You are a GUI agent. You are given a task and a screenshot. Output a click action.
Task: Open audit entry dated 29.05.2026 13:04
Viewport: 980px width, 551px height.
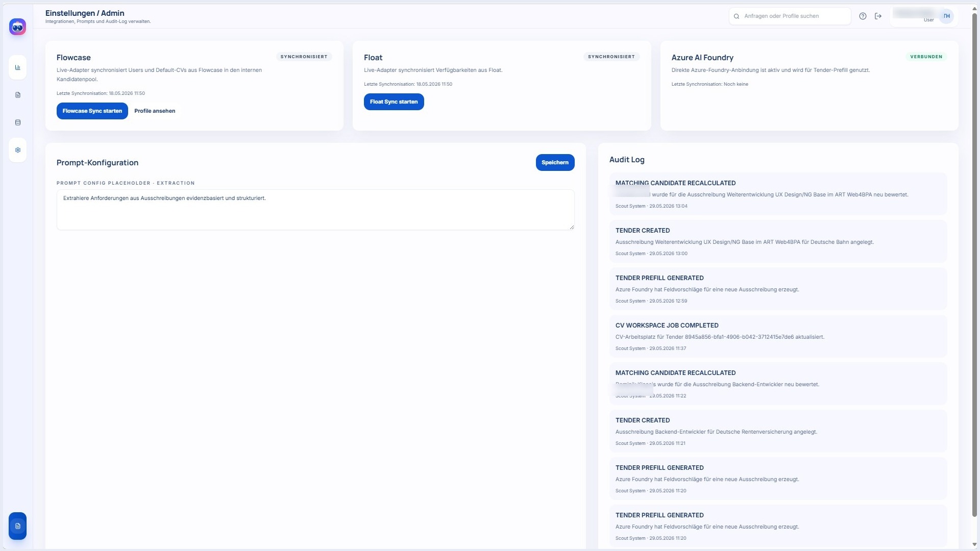[x=778, y=194]
